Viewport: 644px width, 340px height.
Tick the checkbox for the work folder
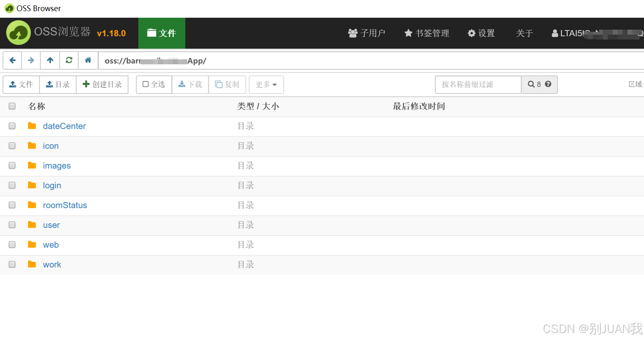pyautogui.click(x=12, y=264)
